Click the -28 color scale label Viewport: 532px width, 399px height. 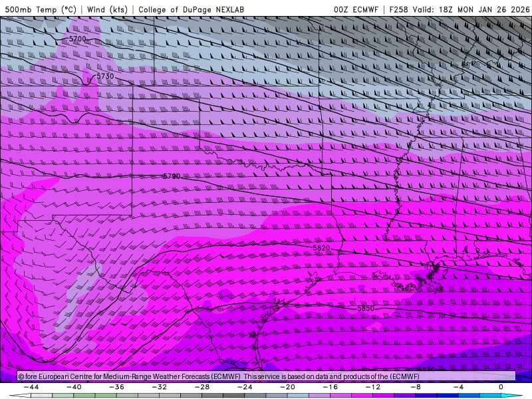pyautogui.click(x=202, y=387)
